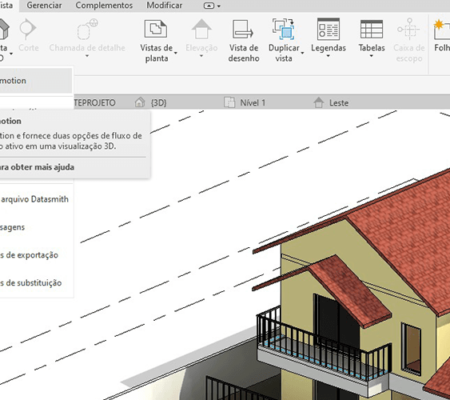The width and height of the screenshot is (450, 400).
Task: Open the Legendas tool
Action: [328, 35]
